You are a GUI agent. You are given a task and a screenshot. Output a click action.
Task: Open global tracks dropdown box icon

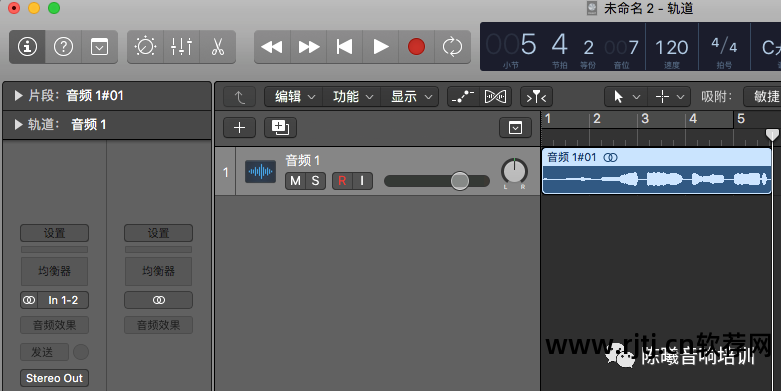[516, 128]
